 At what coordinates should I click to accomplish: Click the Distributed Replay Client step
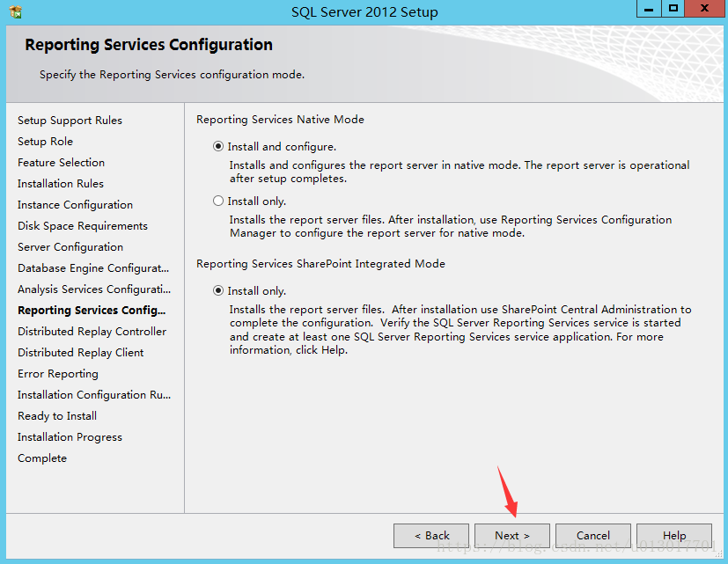(x=81, y=352)
